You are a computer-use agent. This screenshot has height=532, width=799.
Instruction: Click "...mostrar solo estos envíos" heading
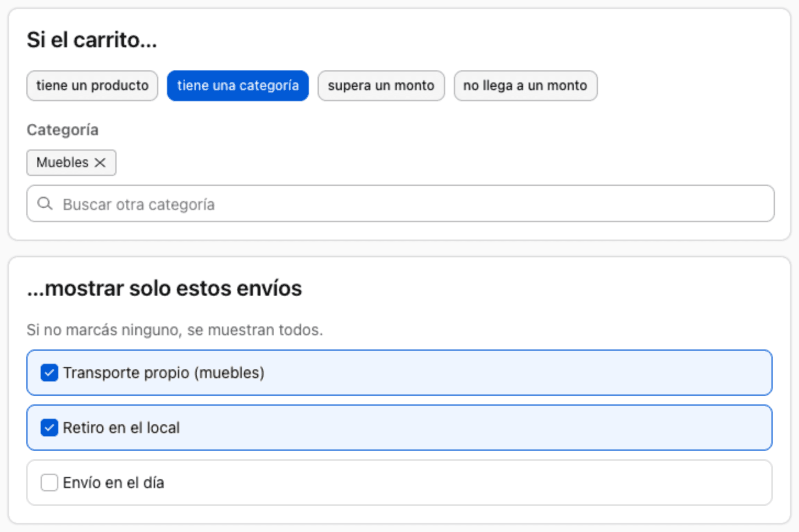pyautogui.click(x=165, y=289)
